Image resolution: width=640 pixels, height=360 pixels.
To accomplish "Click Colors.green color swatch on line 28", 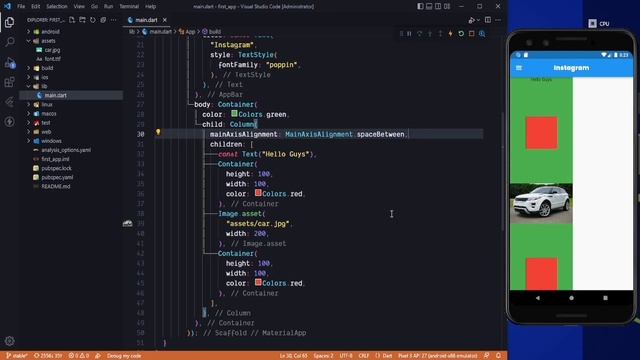I will click(234, 113).
